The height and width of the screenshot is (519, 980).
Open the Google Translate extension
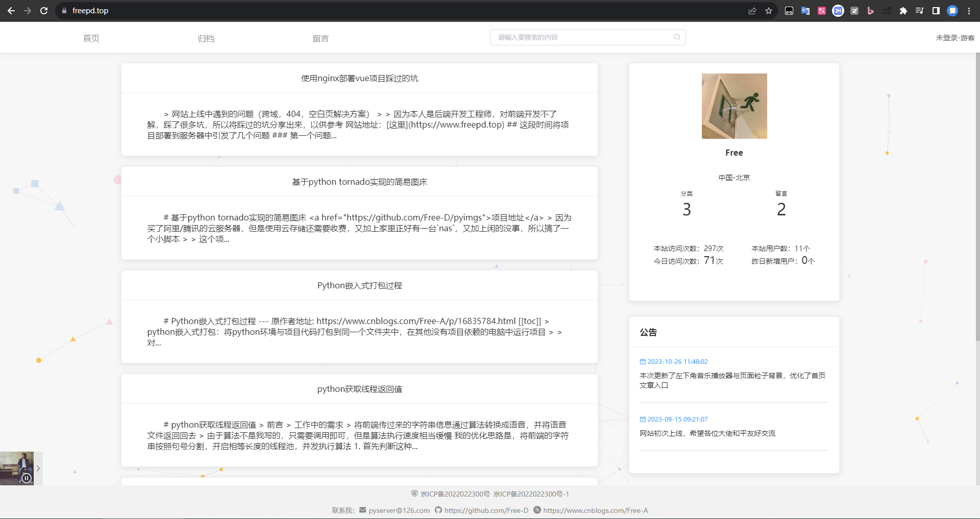[x=805, y=11]
